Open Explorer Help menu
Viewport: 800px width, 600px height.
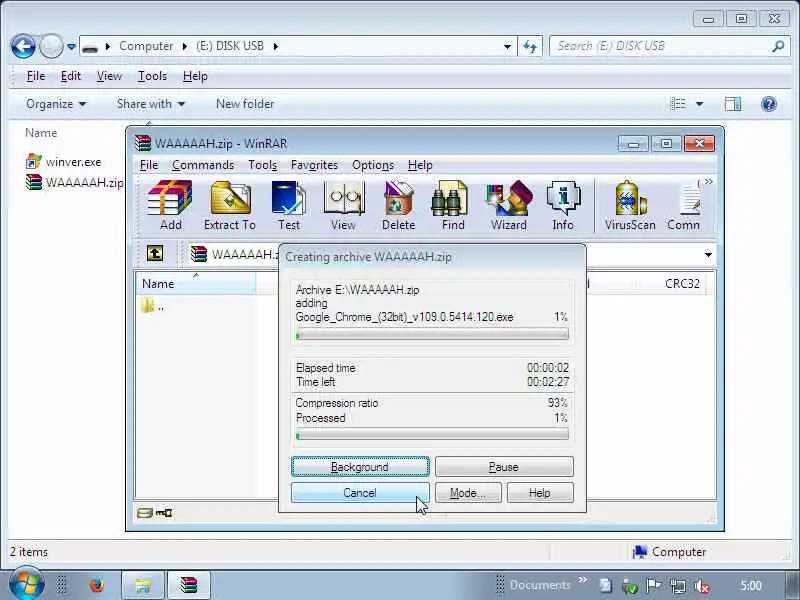(x=195, y=76)
